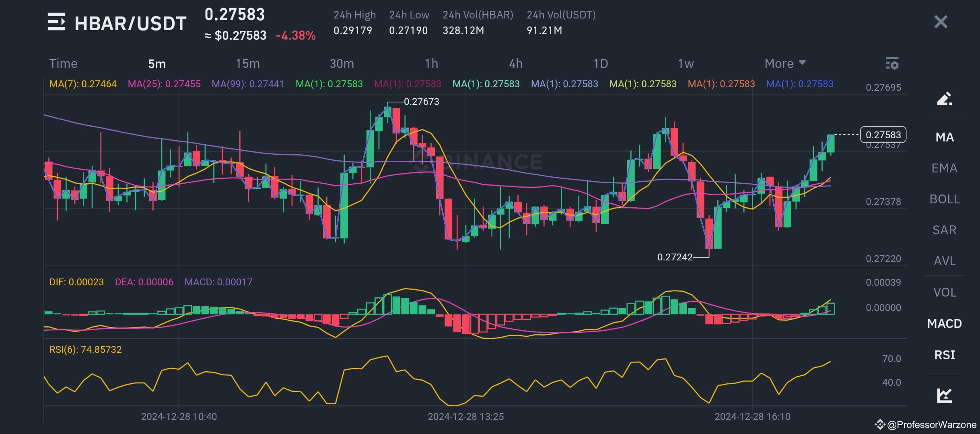Toggle the AVL indicator

[x=944, y=261]
